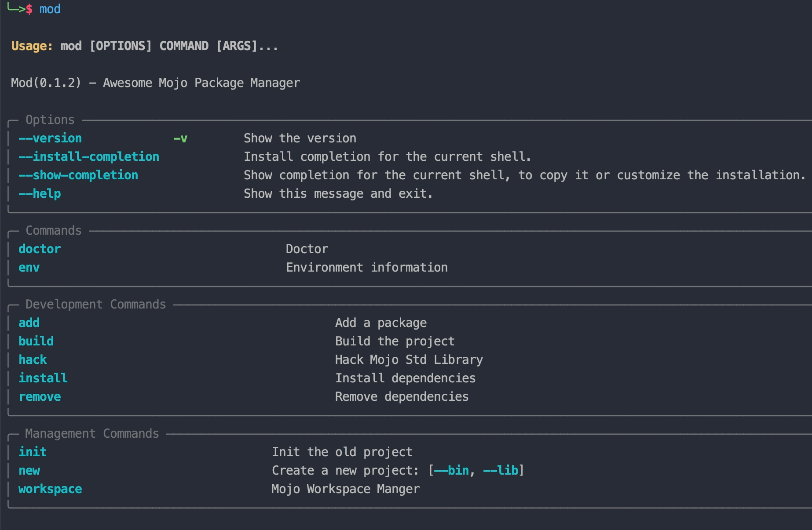The image size is (812, 530).
Task: Click the init command name
Action: pyautogui.click(x=33, y=452)
